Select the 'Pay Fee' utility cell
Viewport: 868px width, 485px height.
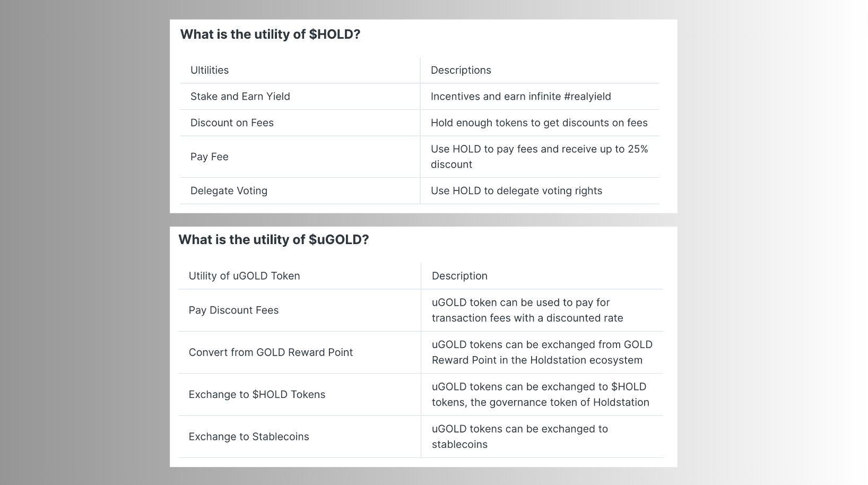[210, 157]
